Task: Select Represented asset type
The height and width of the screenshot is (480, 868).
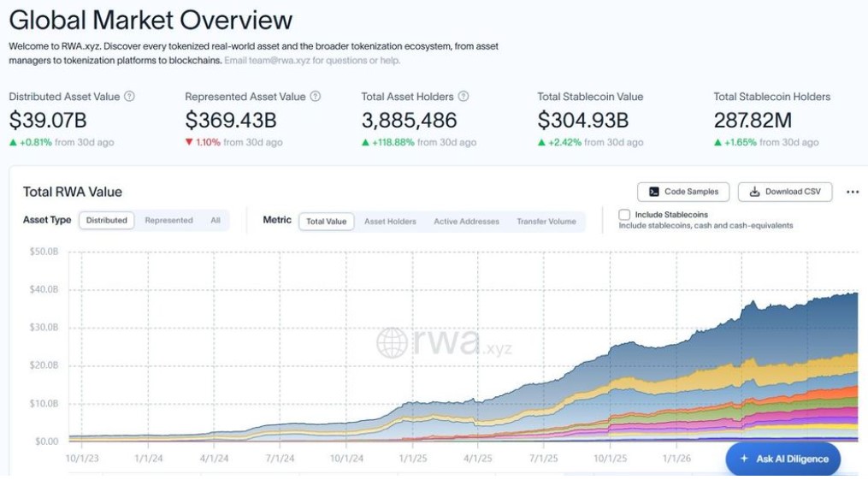Action: (168, 221)
